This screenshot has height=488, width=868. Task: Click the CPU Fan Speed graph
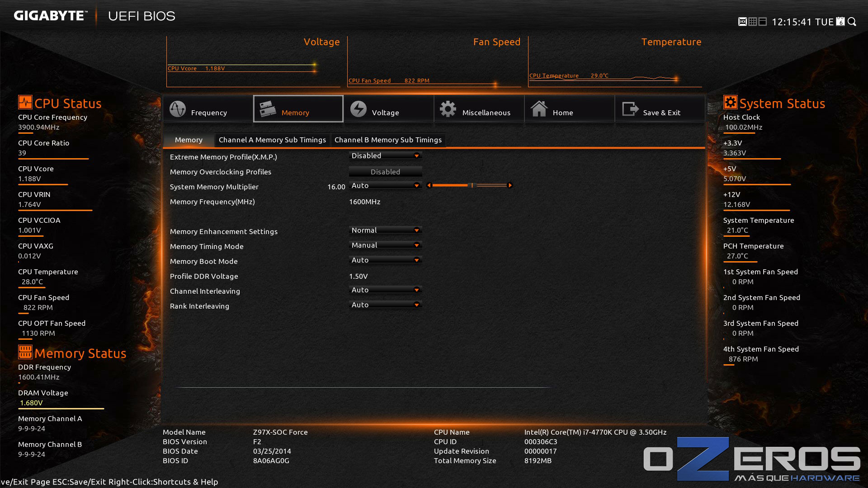[434, 61]
